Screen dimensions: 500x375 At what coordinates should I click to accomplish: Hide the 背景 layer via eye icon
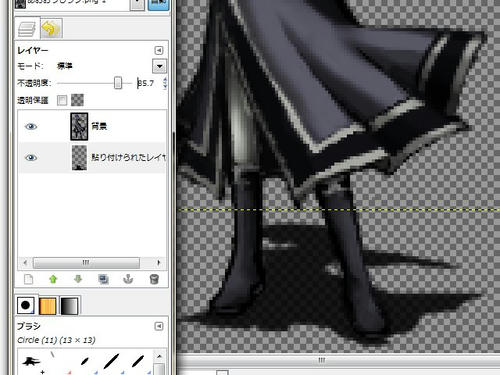(x=31, y=126)
